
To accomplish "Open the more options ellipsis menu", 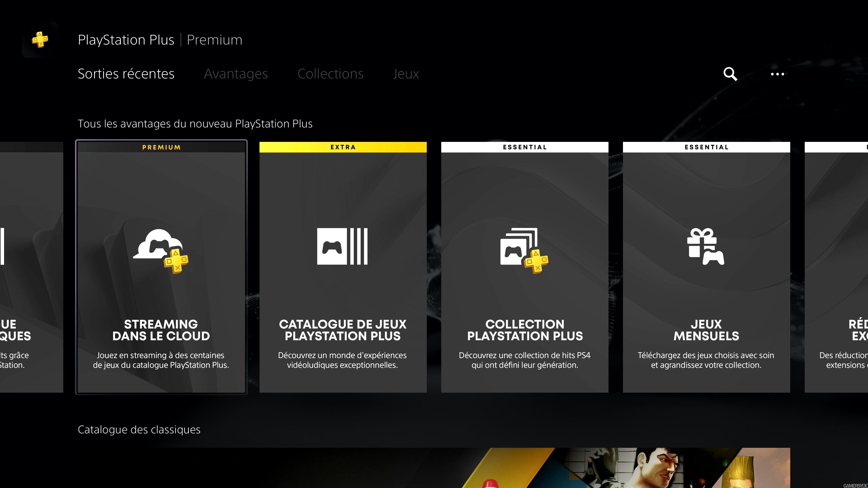I will point(777,74).
